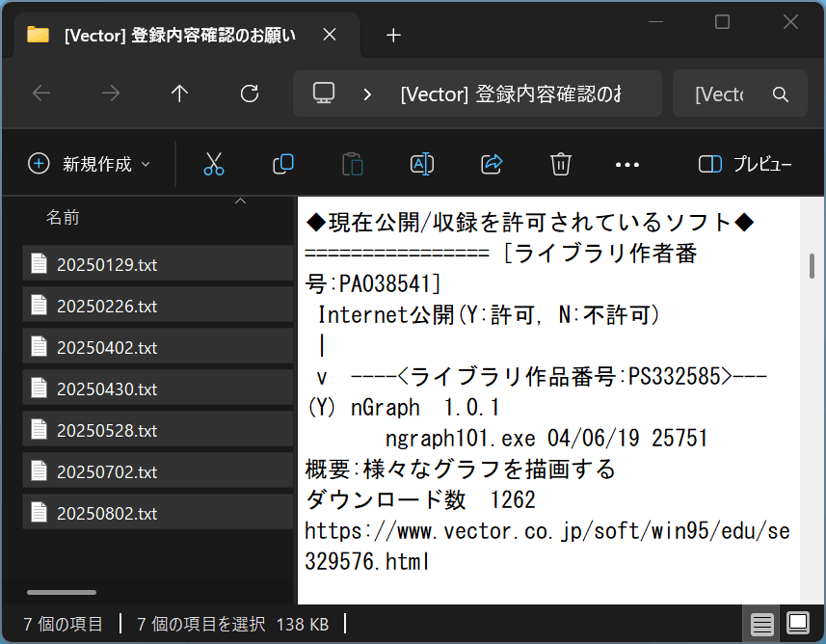This screenshot has height=644, width=826.
Task: Click the search magnifier icon
Action: point(780,94)
